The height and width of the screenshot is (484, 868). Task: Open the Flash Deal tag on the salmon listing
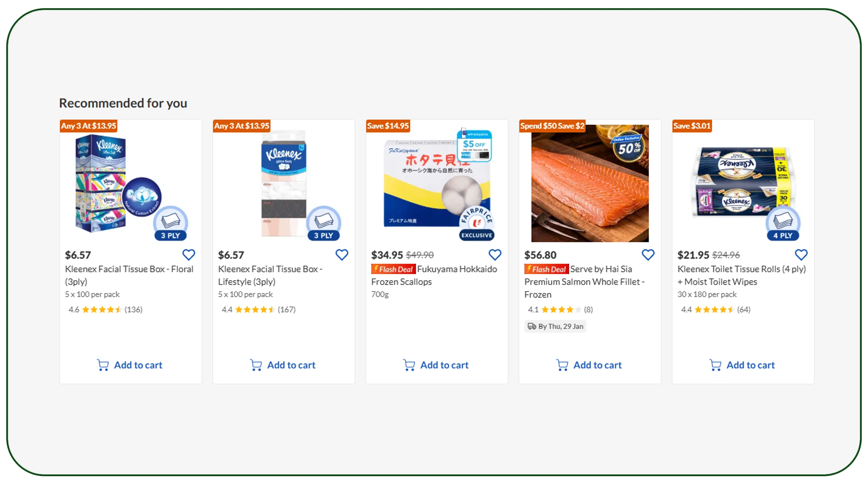tap(546, 269)
